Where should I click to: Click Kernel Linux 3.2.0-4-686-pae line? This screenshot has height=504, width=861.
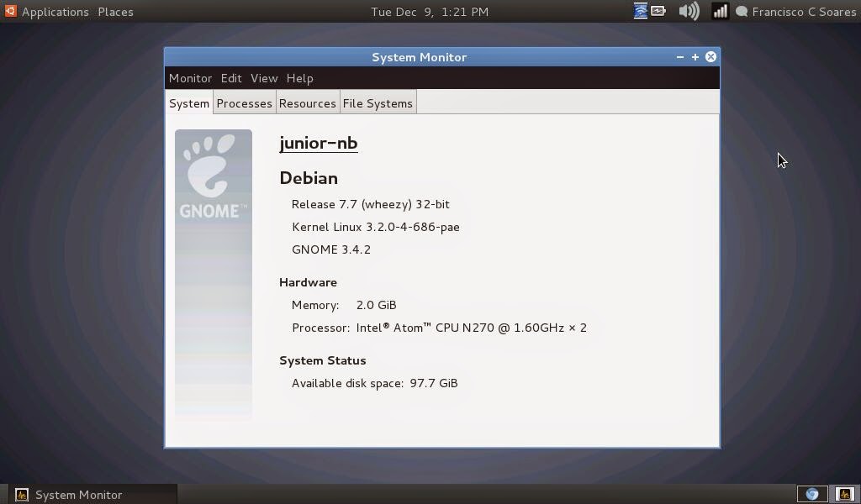point(376,227)
